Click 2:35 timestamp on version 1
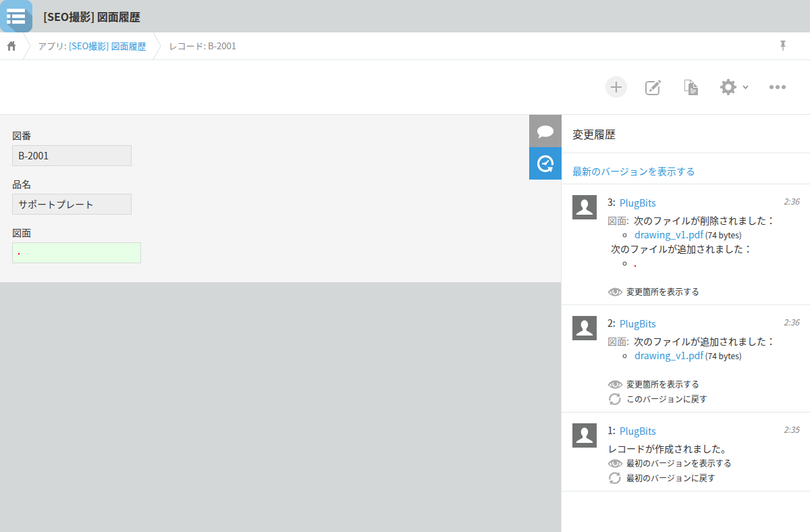810x532 pixels. [792, 430]
